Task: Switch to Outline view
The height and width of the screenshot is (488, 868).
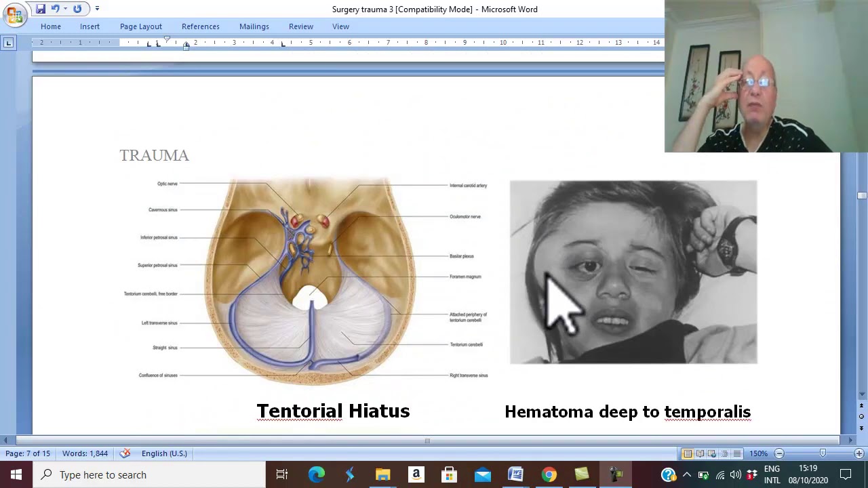Action: coord(724,453)
